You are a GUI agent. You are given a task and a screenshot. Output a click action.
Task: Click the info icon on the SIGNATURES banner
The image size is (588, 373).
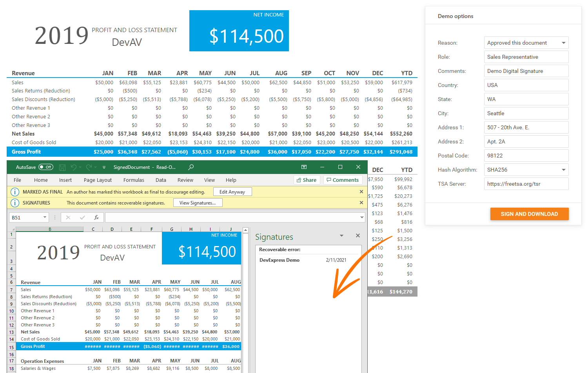coord(15,203)
